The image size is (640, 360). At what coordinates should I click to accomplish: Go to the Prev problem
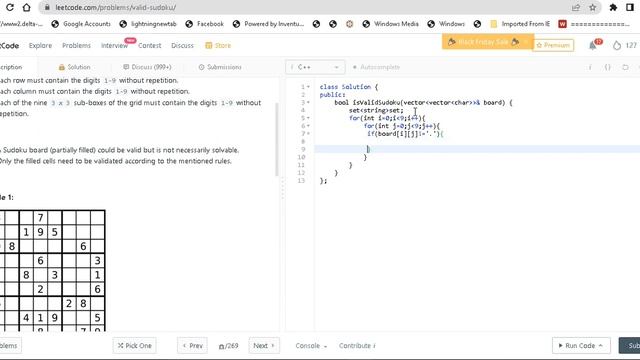192,346
